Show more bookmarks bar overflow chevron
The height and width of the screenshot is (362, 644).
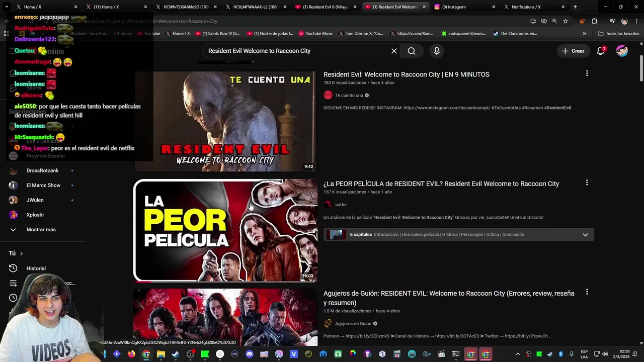pyautogui.click(x=584, y=34)
